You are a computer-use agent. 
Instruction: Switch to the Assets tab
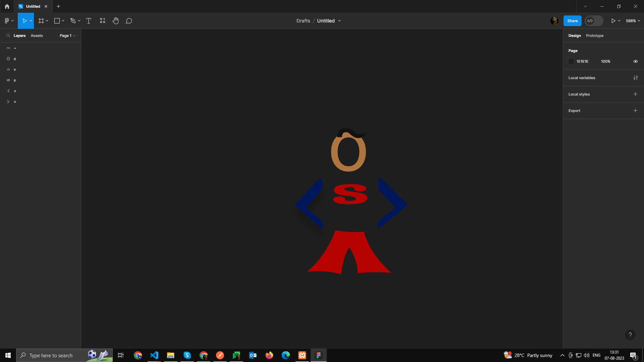point(37,36)
